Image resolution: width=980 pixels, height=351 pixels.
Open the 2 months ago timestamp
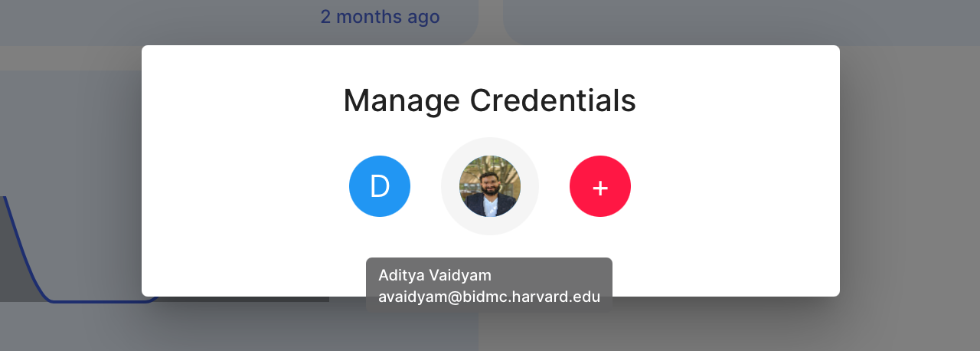380,16
